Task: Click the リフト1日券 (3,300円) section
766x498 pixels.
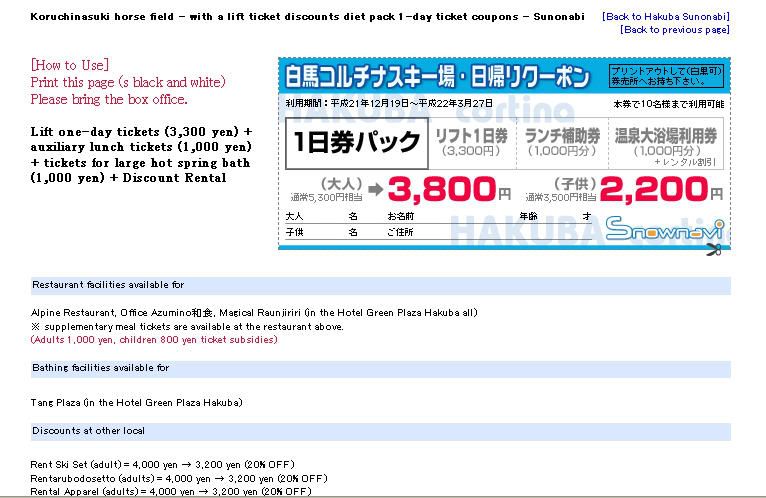Action: pos(471,143)
